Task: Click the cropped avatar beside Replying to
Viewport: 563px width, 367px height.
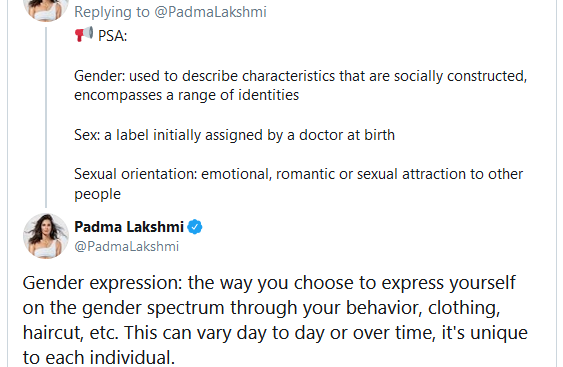Action: [x=46, y=10]
